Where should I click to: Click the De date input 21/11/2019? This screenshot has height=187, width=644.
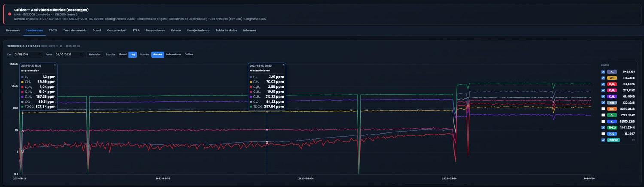pyautogui.click(x=28, y=55)
